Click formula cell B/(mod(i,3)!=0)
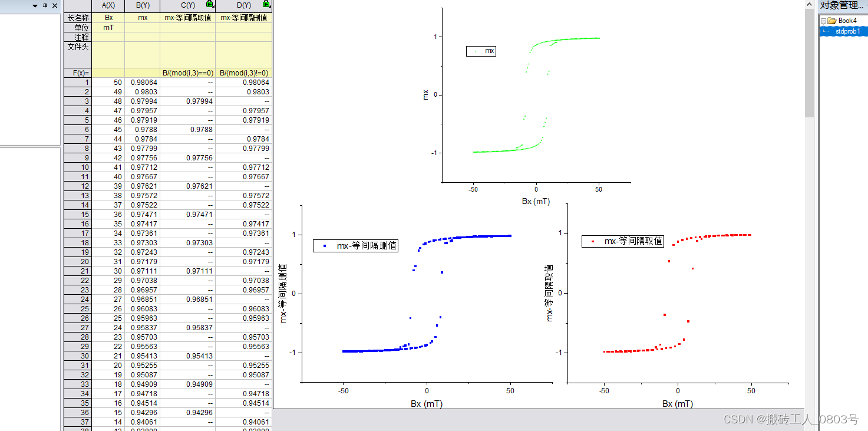Image resolution: width=868 pixels, height=431 pixels. pos(243,73)
